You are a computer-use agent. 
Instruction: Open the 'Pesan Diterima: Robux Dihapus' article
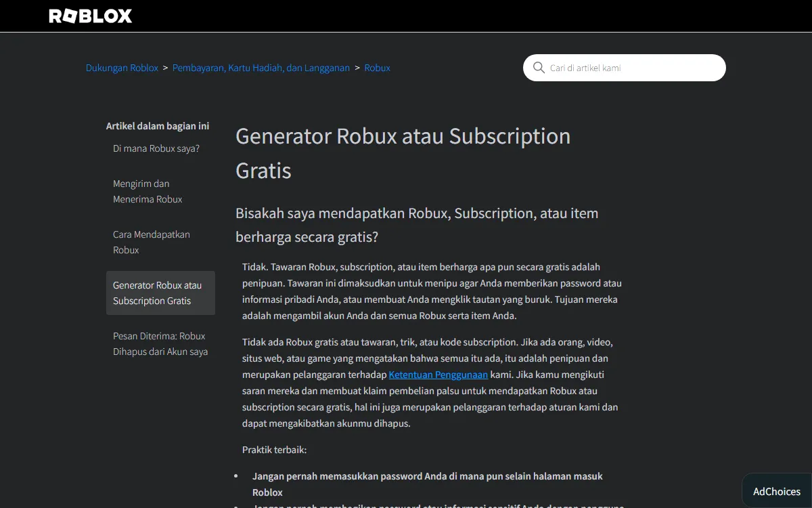(160, 343)
